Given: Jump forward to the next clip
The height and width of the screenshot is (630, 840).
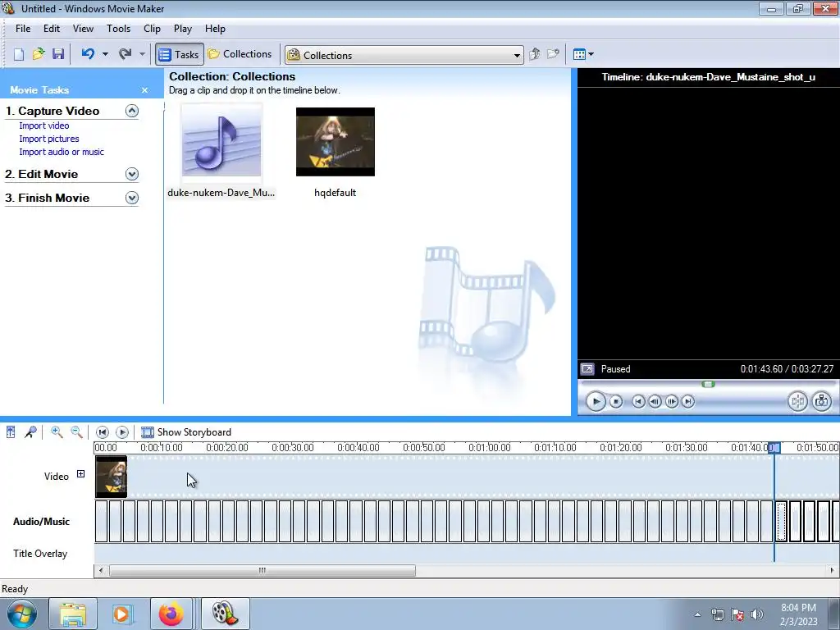Looking at the screenshot, I should (688, 401).
